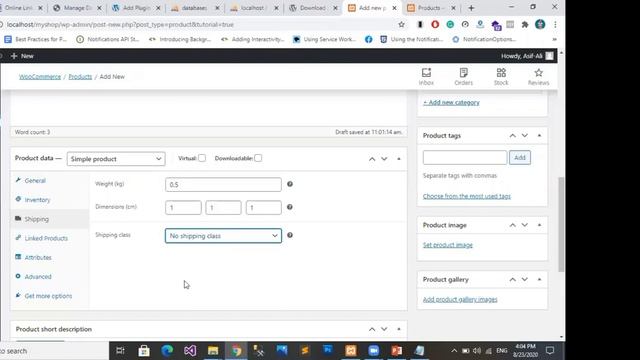
Task: Go to the WooCommerce breadcrumb link
Action: click(40, 77)
